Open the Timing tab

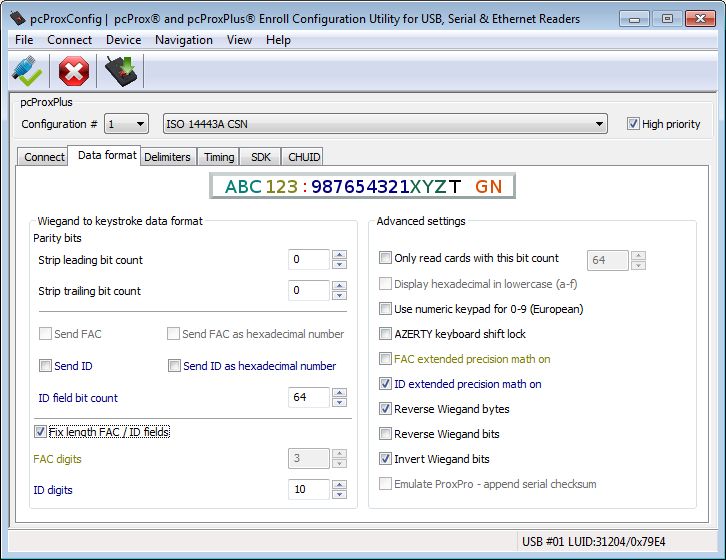tap(219, 157)
